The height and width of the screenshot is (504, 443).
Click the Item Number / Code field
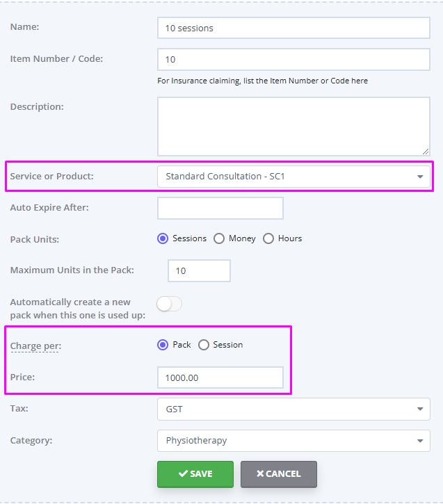[293, 60]
